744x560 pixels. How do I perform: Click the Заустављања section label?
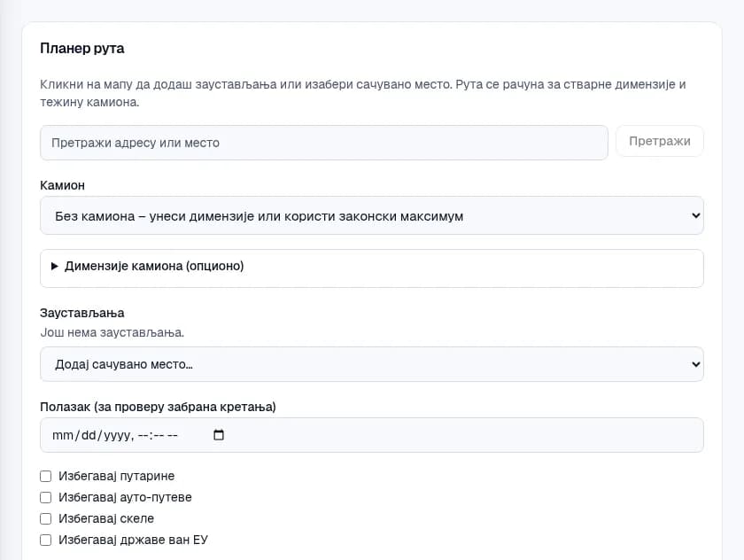[x=82, y=313]
